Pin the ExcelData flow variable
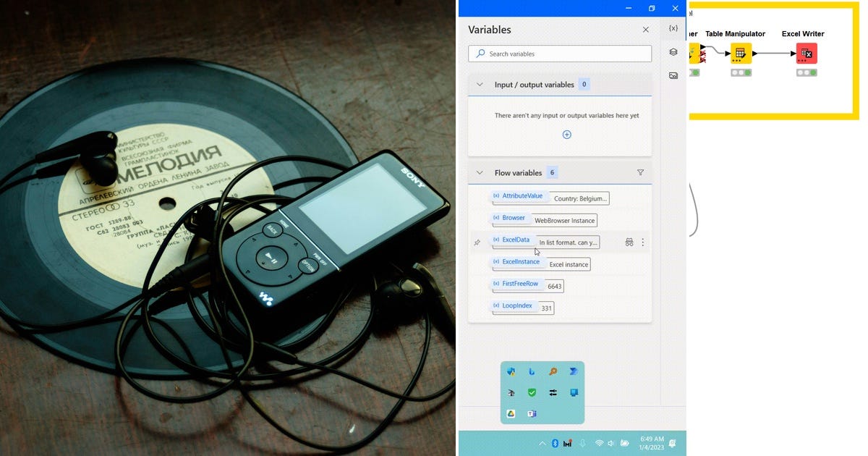868x456 pixels. point(477,242)
